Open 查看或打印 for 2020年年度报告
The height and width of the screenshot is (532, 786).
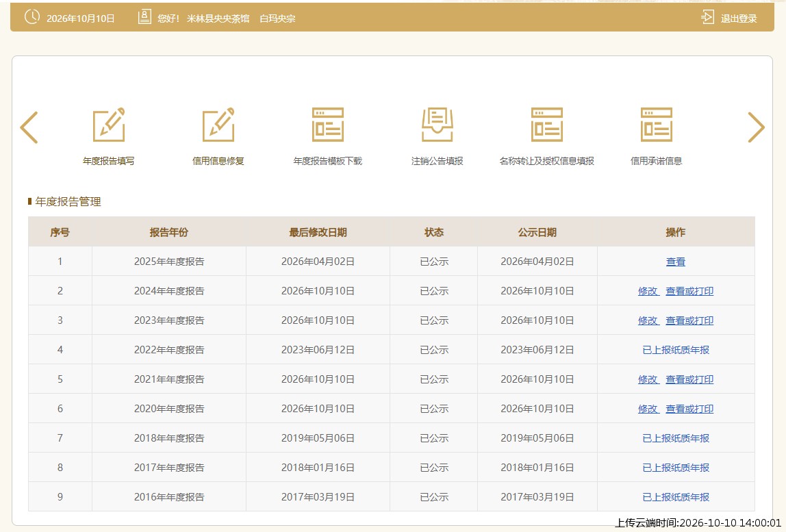tap(689, 409)
